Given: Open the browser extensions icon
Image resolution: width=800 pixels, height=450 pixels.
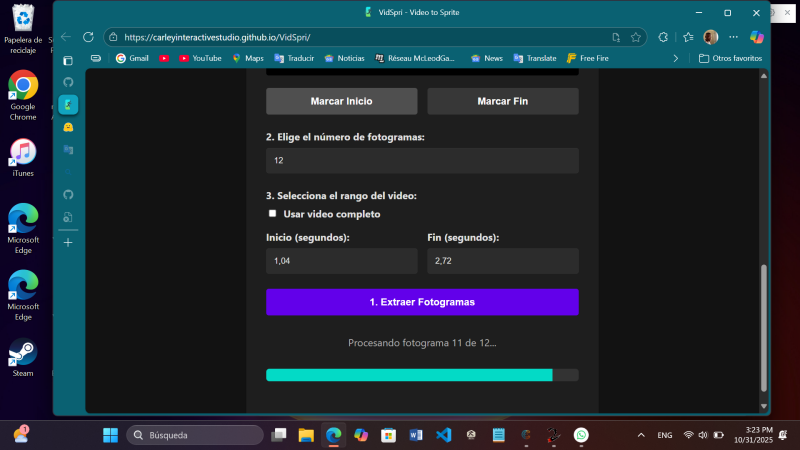Looking at the screenshot, I should coord(663,37).
